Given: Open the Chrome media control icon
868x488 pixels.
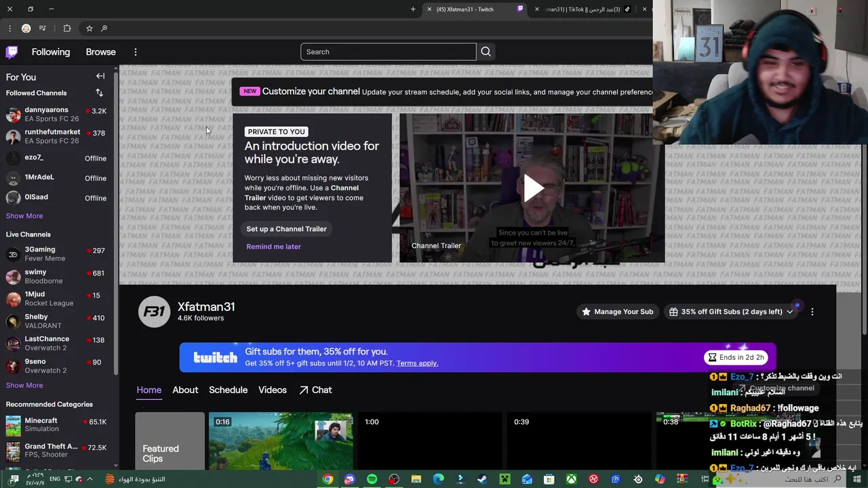Looking at the screenshot, I should [x=43, y=28].
